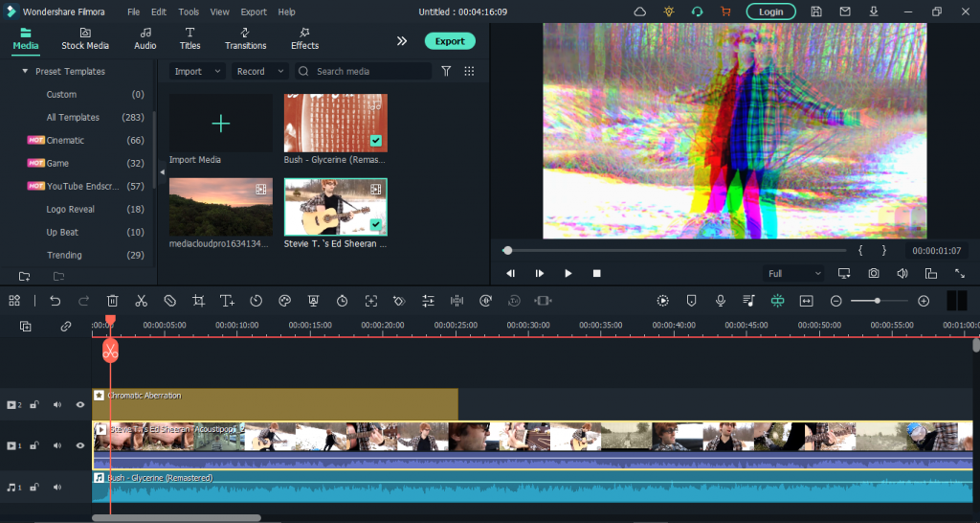Hide video track 1 with eye icon
Viewport: 980px width, 523px height.
pyautogui.click(x=80, y=445)
